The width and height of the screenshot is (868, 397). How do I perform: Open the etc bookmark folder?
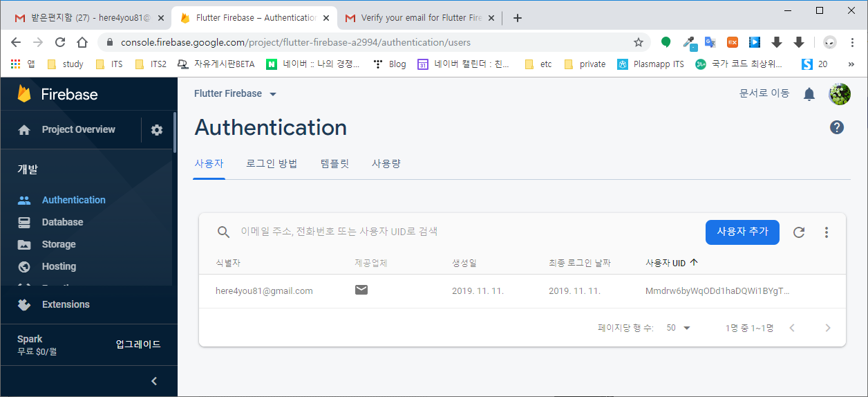tap(538, 64)
